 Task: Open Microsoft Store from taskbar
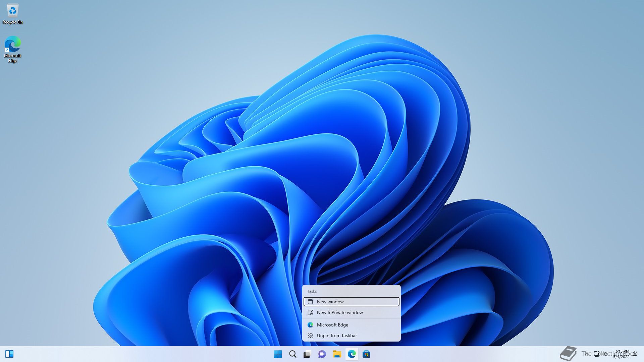click(366, 354)
